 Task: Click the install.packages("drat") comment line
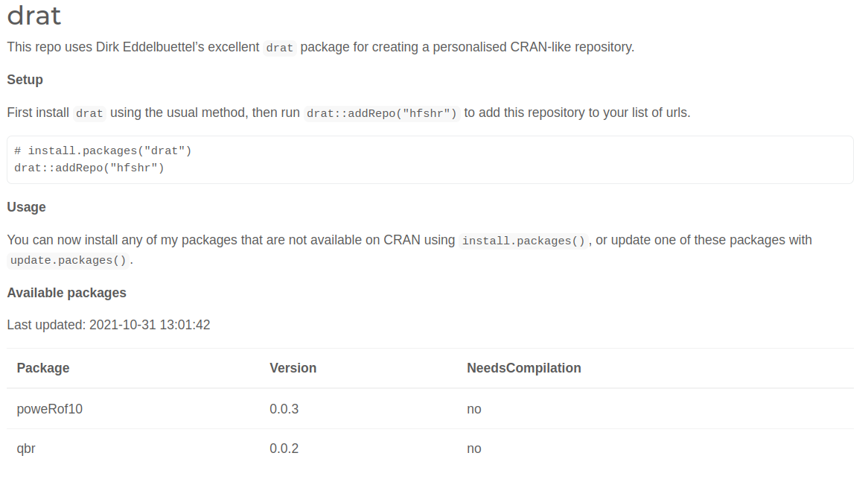point(103,150)
